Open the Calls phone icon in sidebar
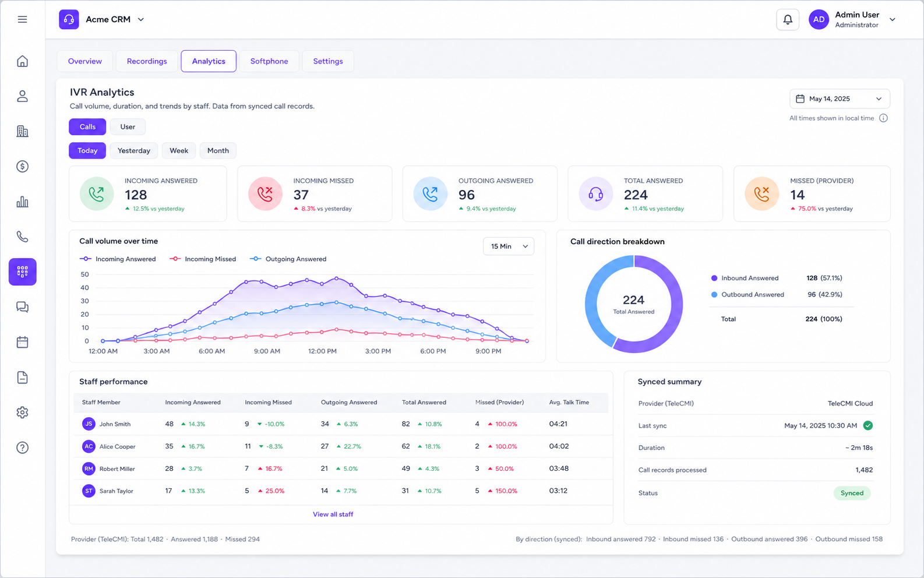 (x=22, y=237)
